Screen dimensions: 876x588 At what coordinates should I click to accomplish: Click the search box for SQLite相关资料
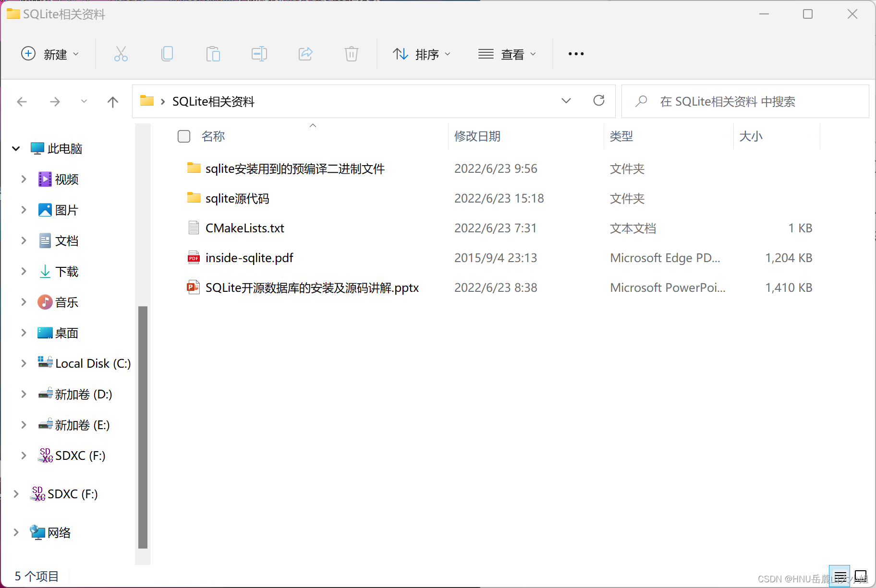click(x=745, y=101)
